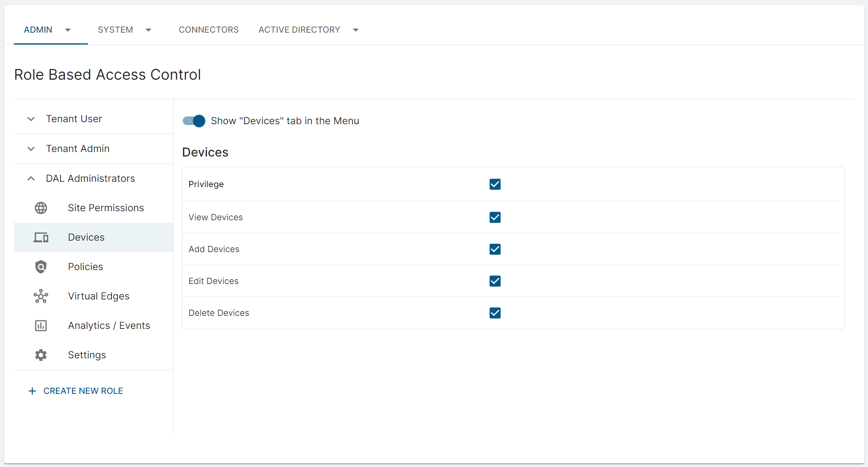
Task: Uncheck the Edit Devices checkbox
Action: [x=495, y=281]
